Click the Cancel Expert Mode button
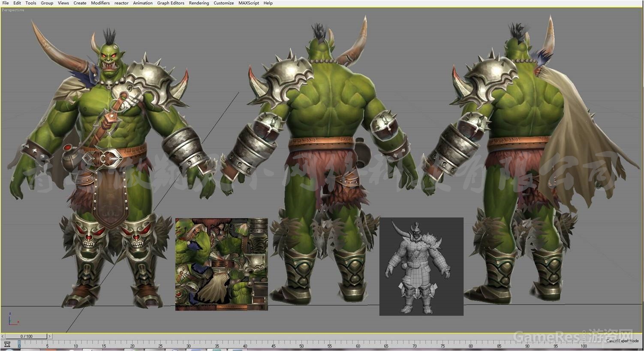Viewport: 644px width, 351px height. click(x=622, y=341)
